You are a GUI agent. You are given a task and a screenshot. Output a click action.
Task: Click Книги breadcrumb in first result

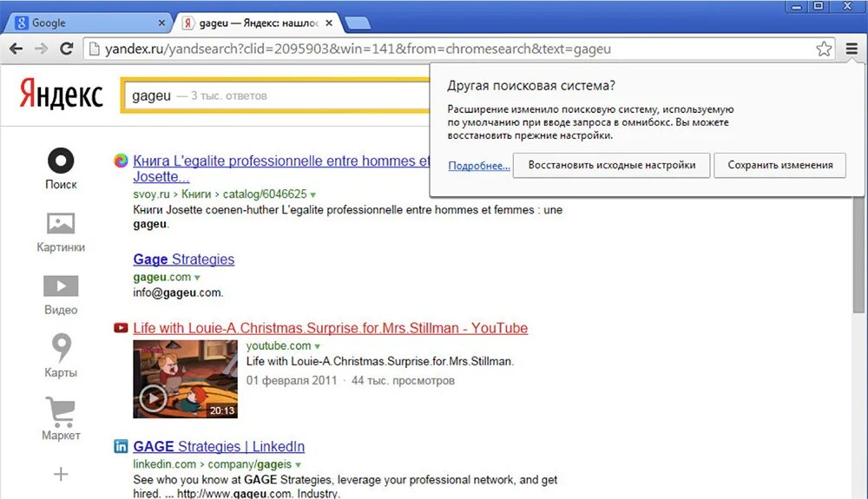click(x=196, y=194)
